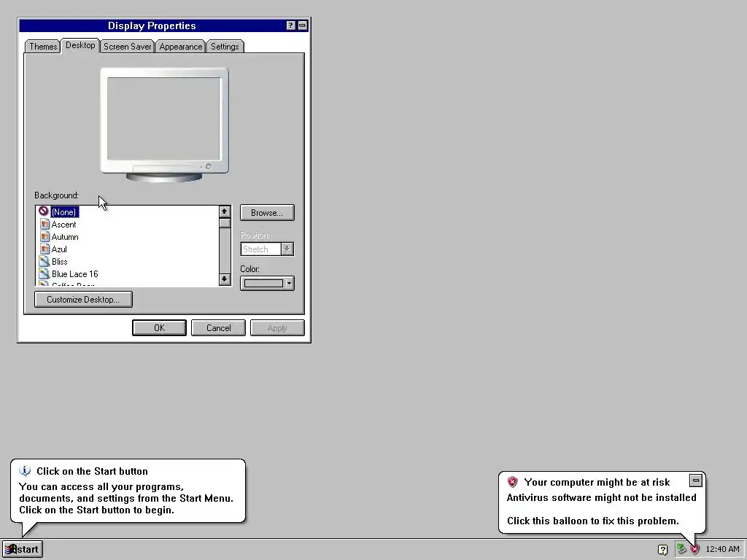Click the 12:40 AM taskbar clock
The image size is (747, 560).
[x=722, y=549]
